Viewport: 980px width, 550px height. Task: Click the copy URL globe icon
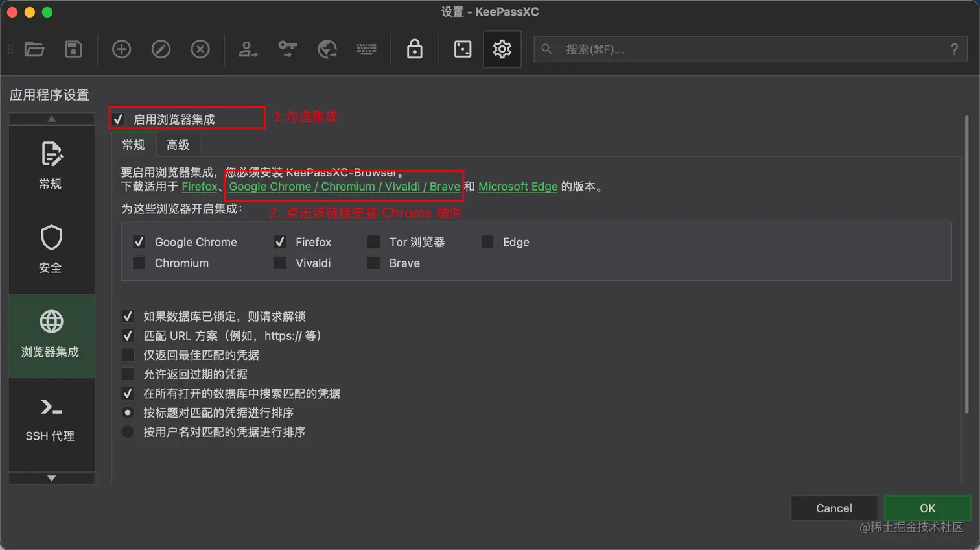[x=327, y=49]
